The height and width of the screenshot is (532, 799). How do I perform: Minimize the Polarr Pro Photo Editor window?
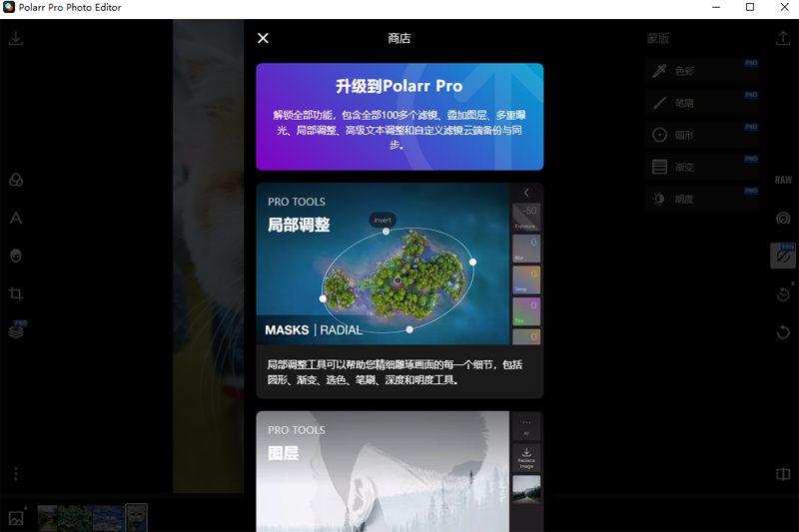(716, 7)
